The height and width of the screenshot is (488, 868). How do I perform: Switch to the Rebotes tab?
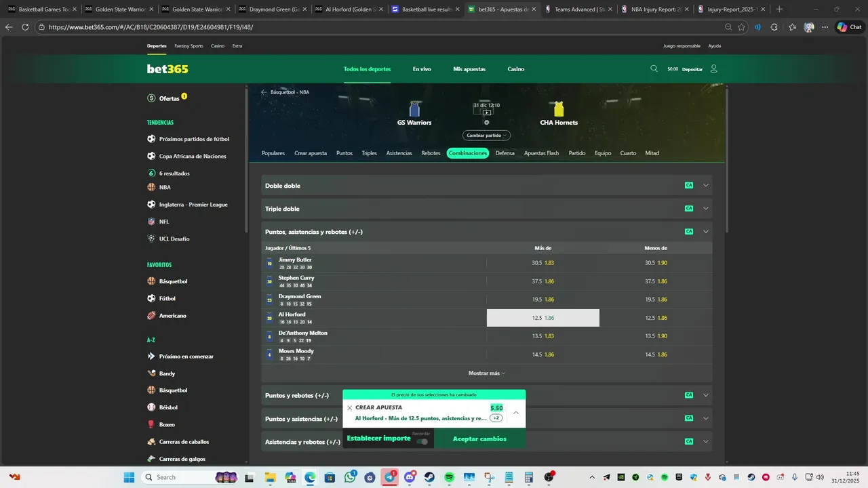tap(431, 153)
